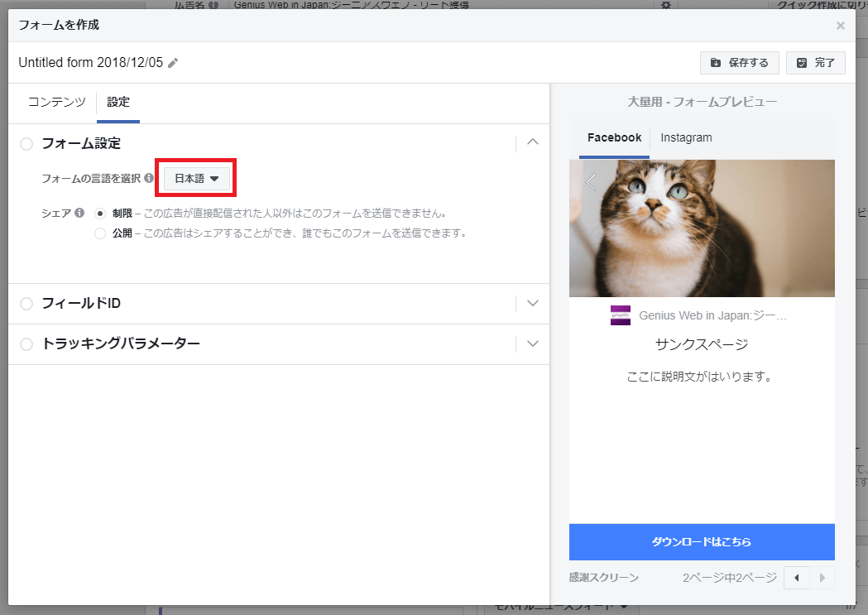Screen dimensions: 868x615
Task: Show the Facebook preview tab
Action: (615, 138)
